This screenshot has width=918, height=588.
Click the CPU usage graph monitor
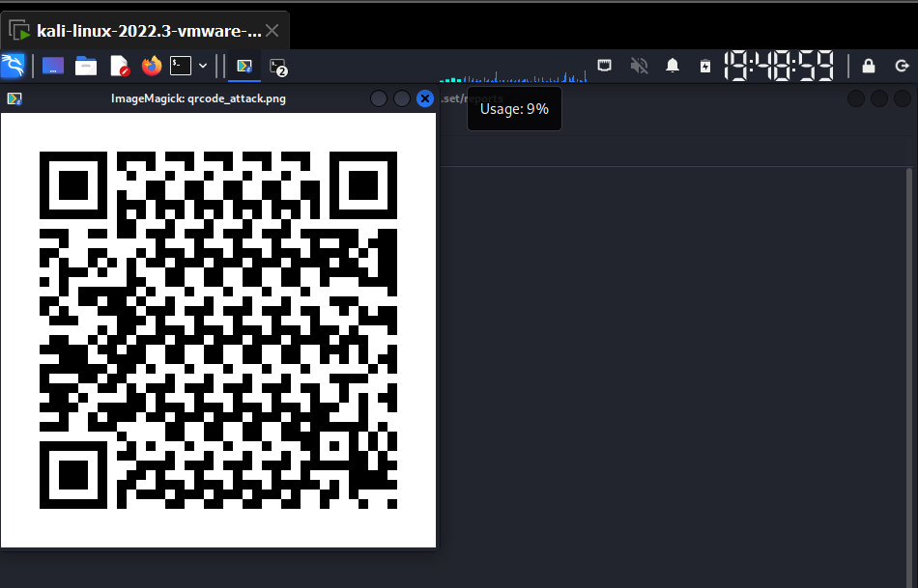[x=512, y=75]
